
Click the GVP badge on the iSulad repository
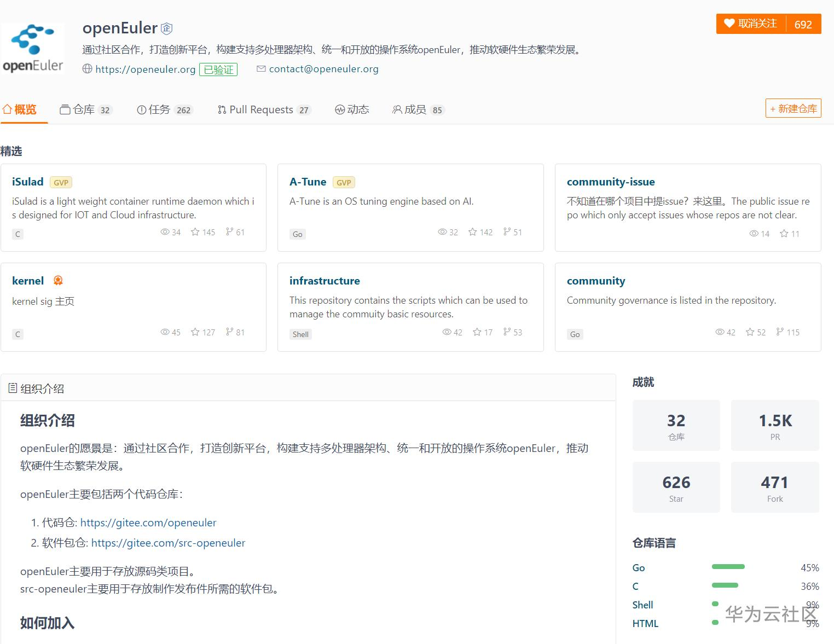click(61, 182)
